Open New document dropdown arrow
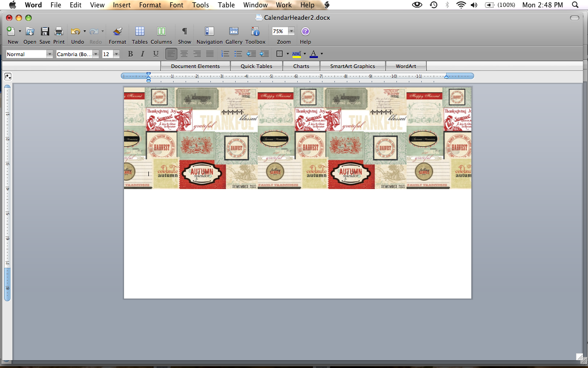 (20, 31)
